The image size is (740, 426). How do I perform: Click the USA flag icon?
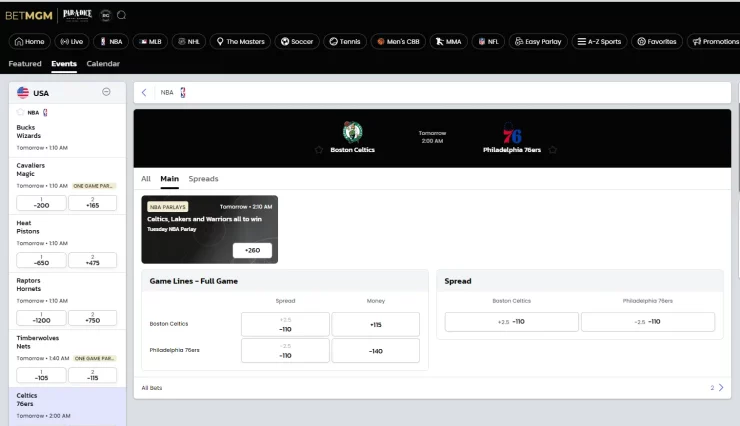point(23,92)
